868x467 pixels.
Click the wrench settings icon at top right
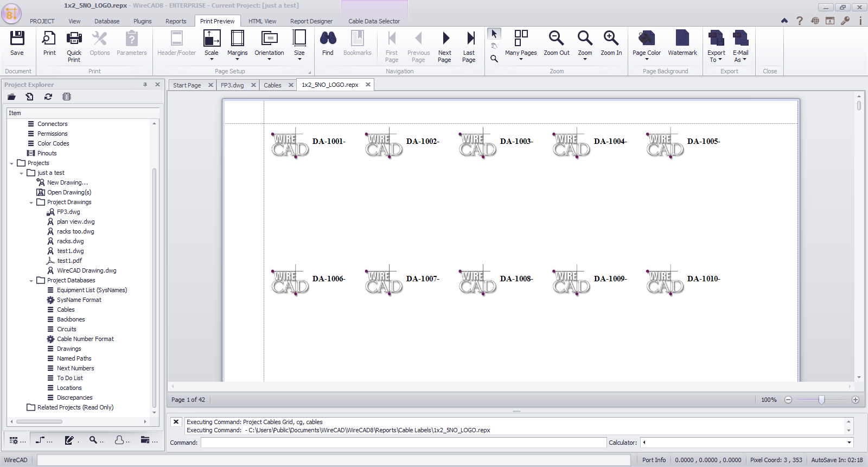click(x=845, y=21)
